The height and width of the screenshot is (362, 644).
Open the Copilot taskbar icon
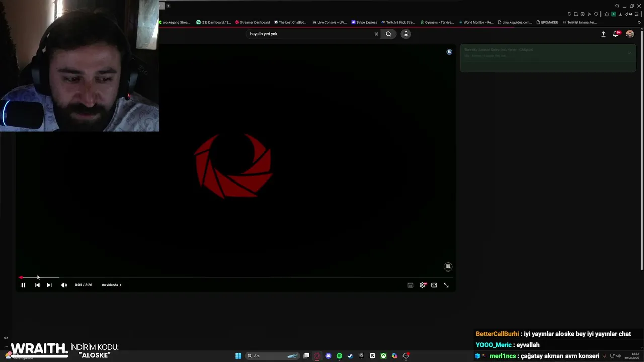pyautogui.click(x=394, y=356)
